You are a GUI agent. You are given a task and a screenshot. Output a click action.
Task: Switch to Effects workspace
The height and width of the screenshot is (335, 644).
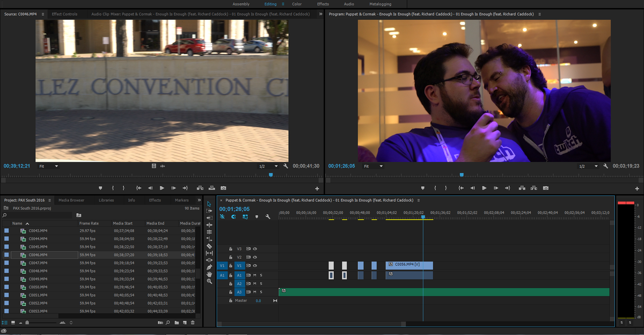323,4
